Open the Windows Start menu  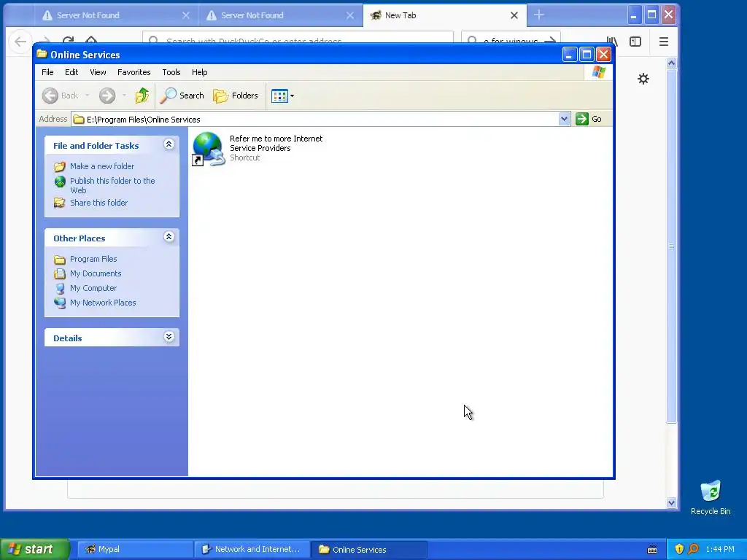(34, 549)
